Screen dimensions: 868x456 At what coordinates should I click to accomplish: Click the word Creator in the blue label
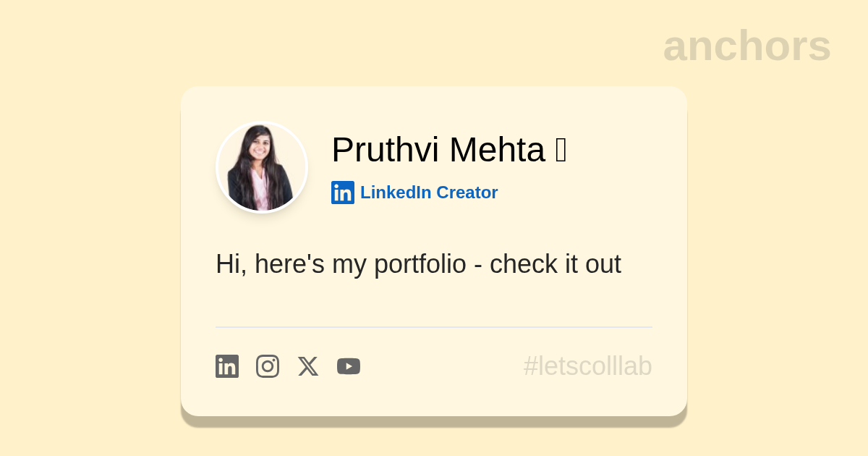point(467,193)
